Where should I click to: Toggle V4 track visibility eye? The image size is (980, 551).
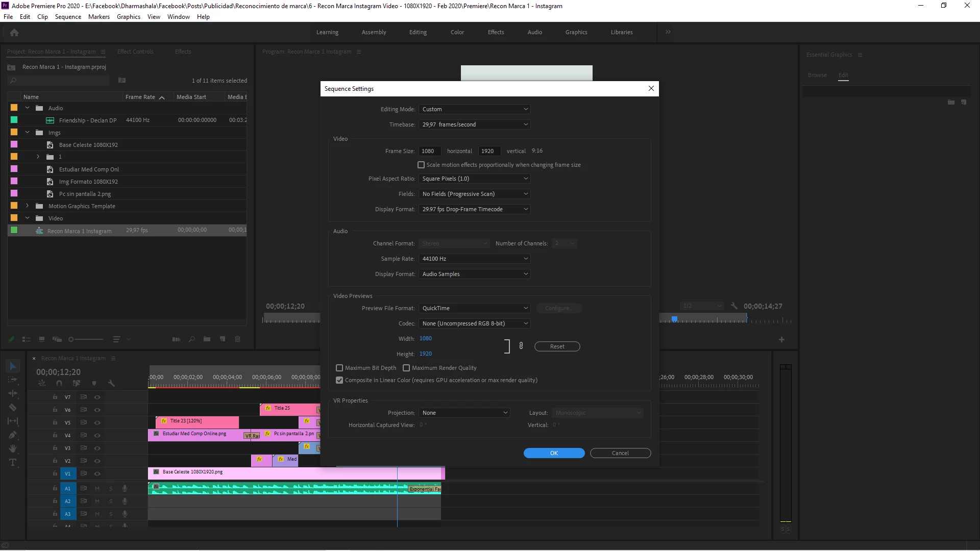97,435
